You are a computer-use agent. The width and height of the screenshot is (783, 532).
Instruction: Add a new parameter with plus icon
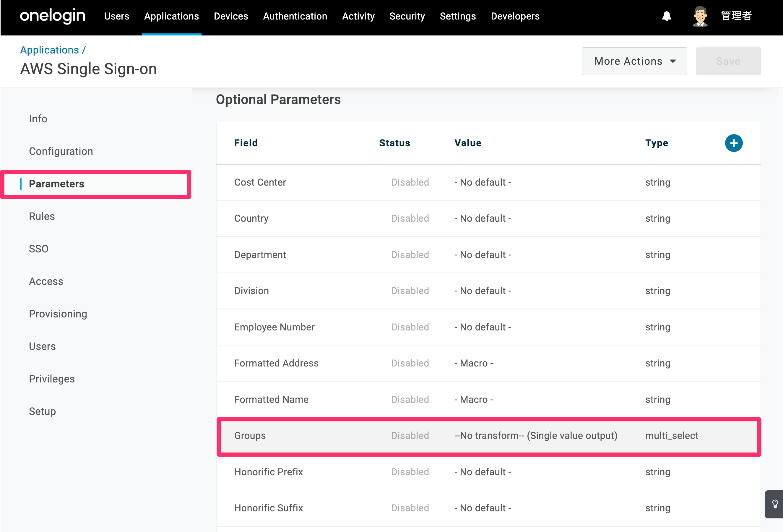click(733, 143)
